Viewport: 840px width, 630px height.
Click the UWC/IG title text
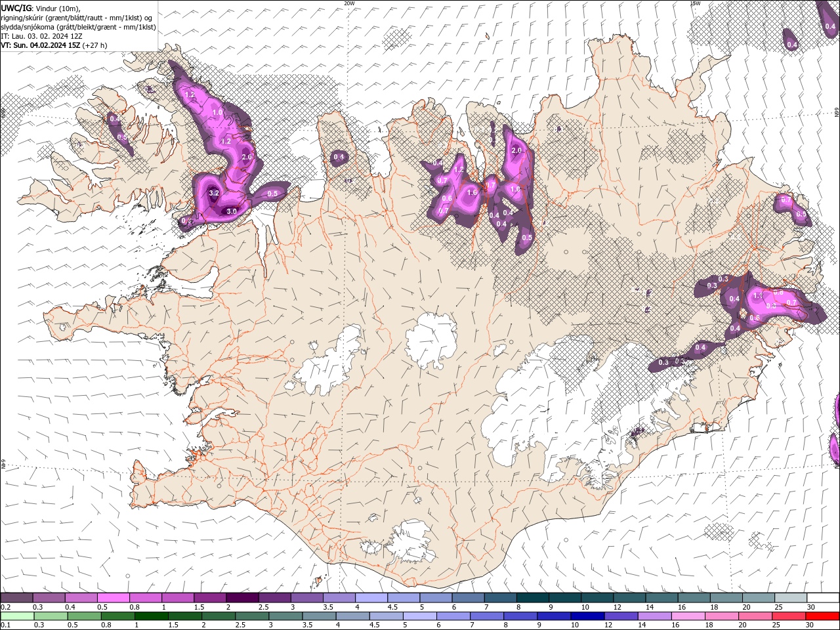[x=17, y=8]
